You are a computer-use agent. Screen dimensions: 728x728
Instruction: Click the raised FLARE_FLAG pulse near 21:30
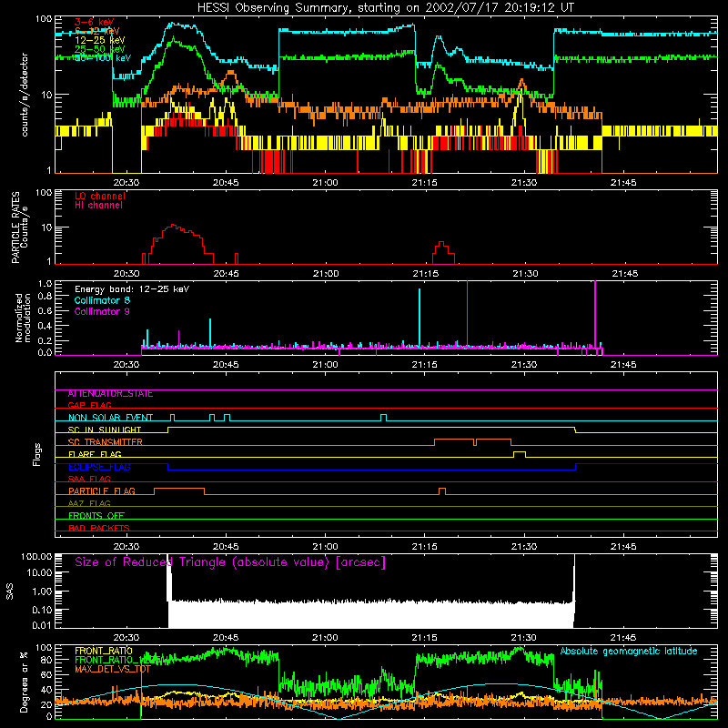520,454
